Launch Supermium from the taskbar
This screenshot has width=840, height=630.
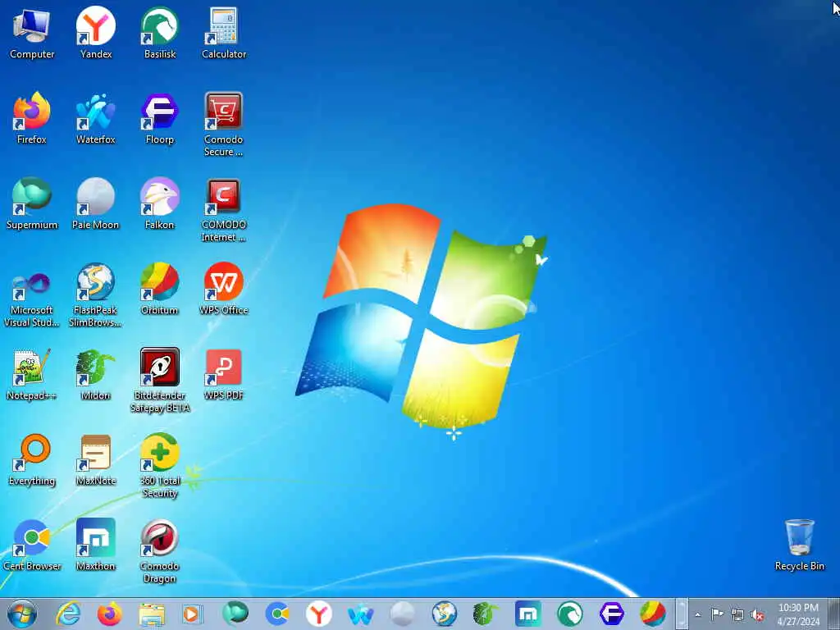(235, 614)
